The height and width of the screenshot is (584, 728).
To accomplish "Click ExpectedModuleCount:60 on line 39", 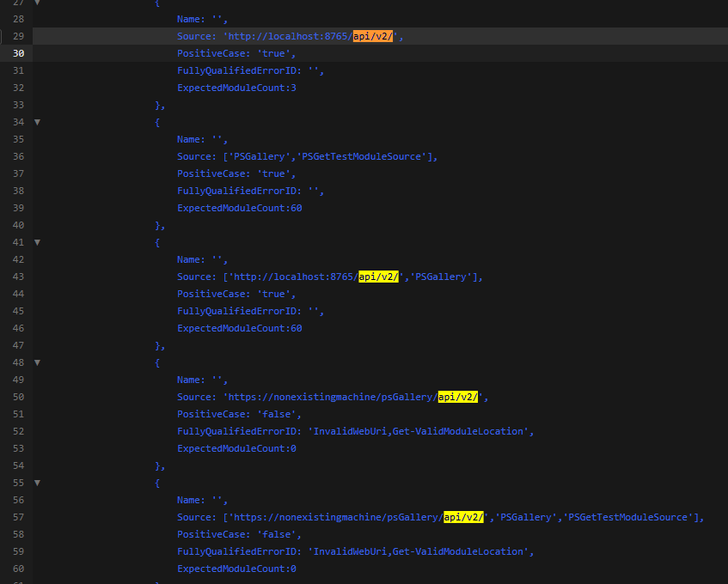I will 239,207.
